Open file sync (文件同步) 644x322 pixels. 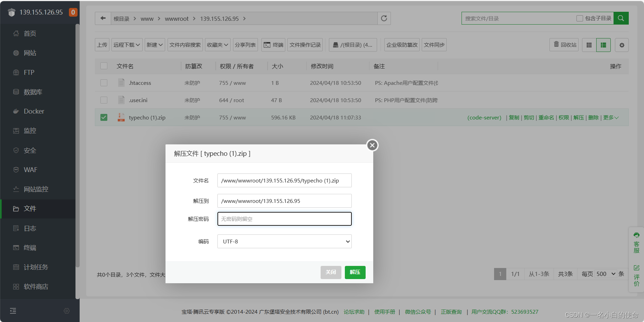point(434,45)
